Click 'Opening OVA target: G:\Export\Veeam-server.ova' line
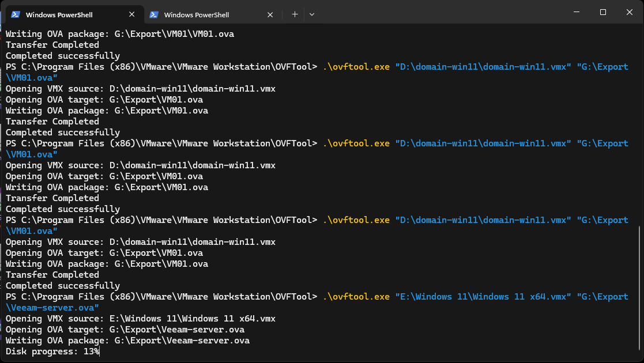Viewport: 644px width, 363px height. [x=125, y=330]
